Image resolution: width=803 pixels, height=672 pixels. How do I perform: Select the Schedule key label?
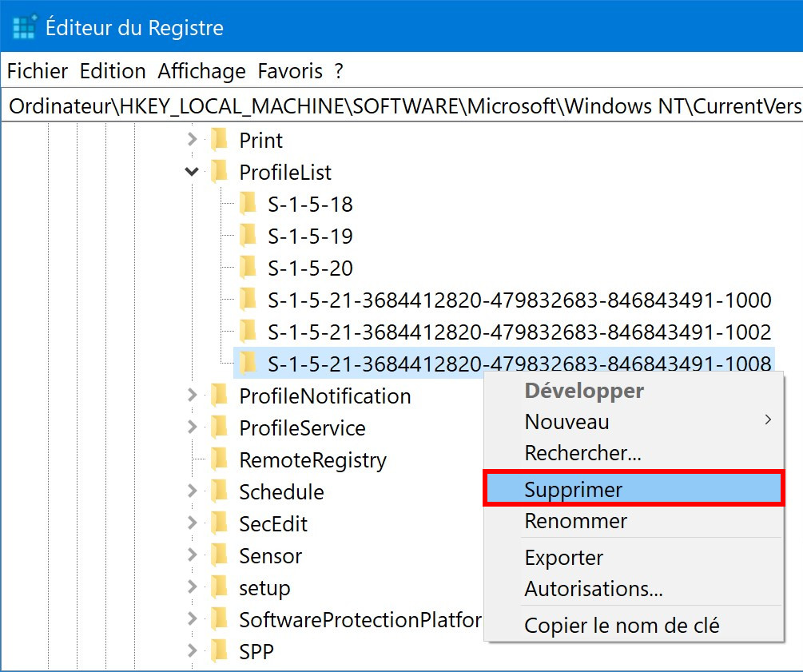point(282,492)
